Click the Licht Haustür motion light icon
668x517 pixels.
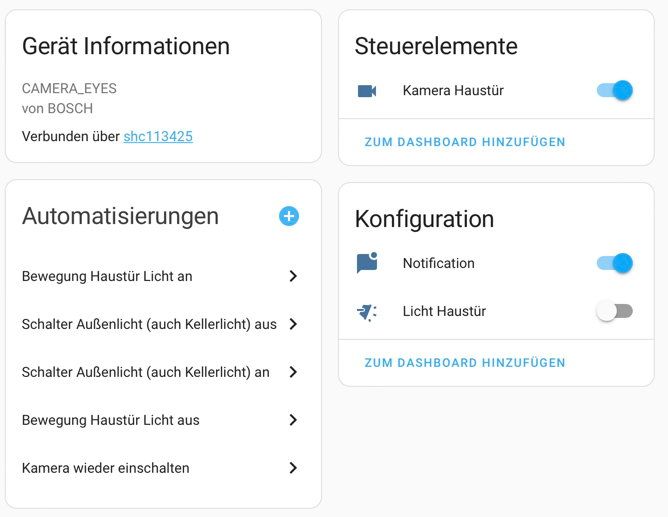[x=367, y=312]
